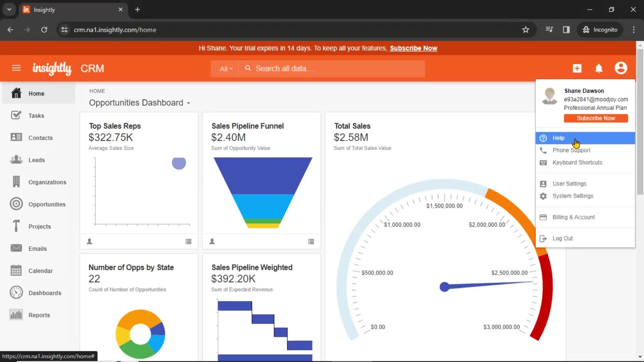Open Billing & Account from menu
The height and width of the screenshot is (362, 644).
585,217
